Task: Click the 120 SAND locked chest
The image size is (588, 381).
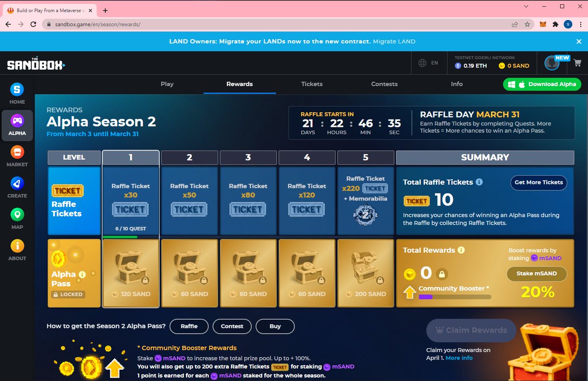Action: (131, 273)
